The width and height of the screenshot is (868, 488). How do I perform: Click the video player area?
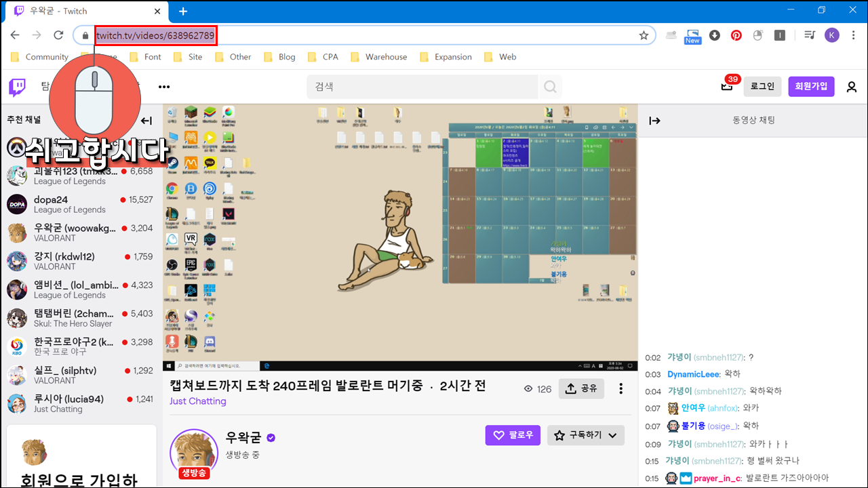[x=400, y=237]
